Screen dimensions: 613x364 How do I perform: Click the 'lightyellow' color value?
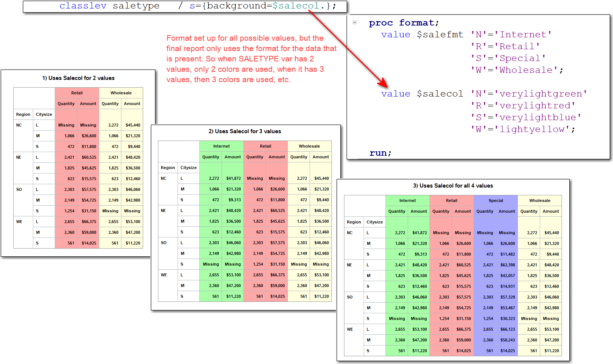tap(534, 129)
